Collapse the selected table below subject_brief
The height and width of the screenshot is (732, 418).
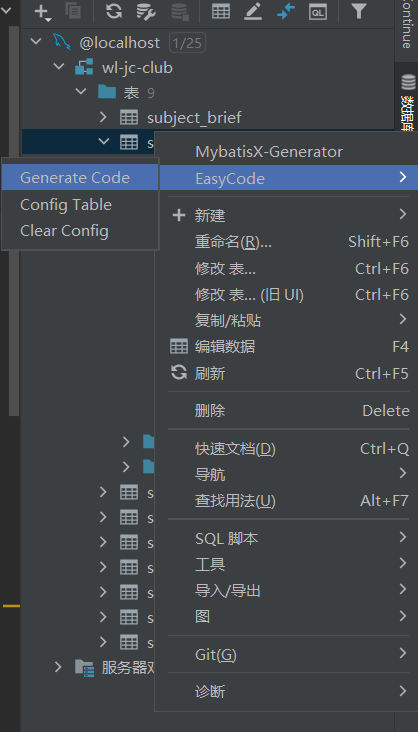point(104,142)
